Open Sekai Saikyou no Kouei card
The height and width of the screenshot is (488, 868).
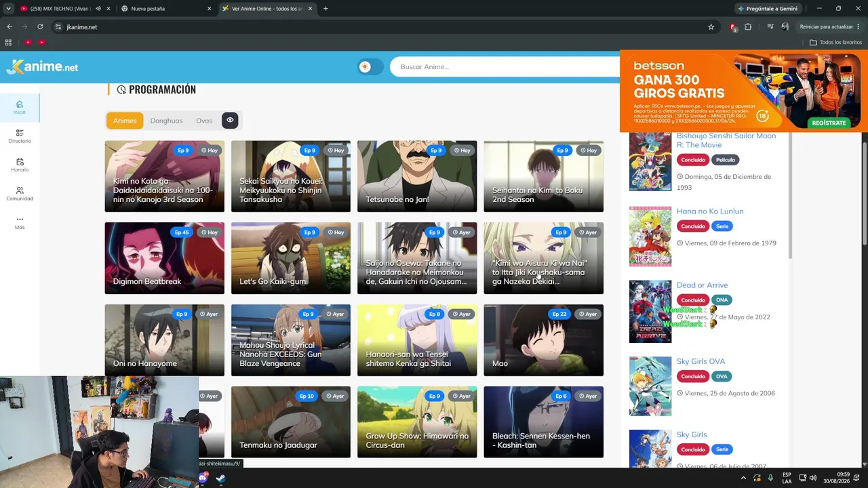291,176
